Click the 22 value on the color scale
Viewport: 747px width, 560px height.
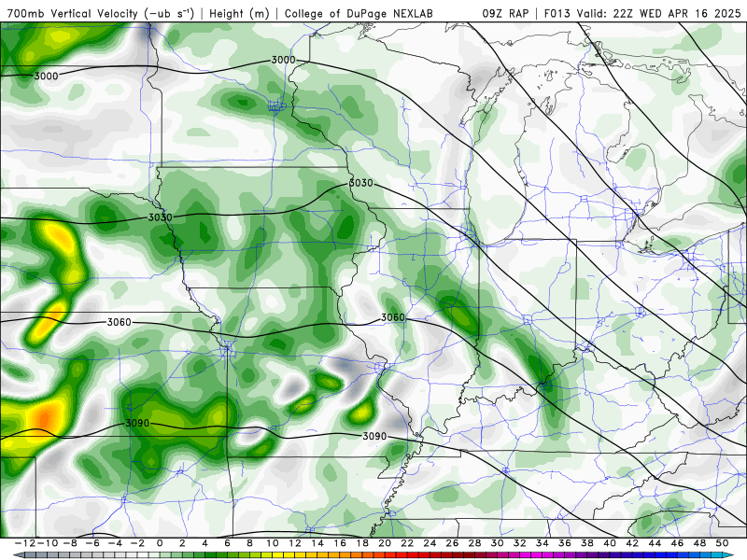click(407, 543)
